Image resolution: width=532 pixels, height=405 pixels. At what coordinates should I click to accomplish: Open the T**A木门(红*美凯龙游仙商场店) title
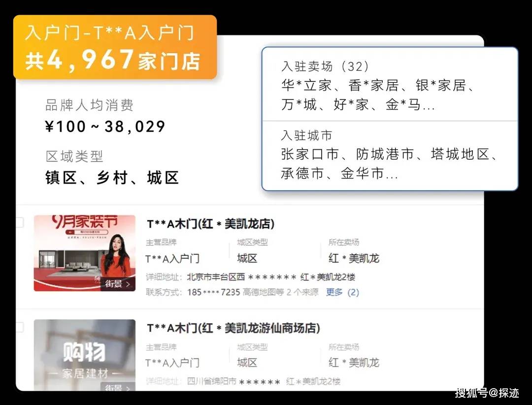coord(233,328)
